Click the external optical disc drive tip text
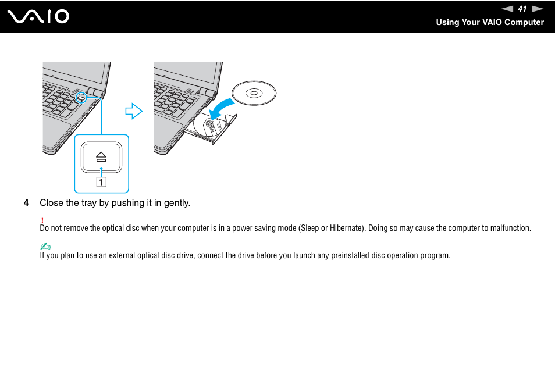 click(244, 255)
